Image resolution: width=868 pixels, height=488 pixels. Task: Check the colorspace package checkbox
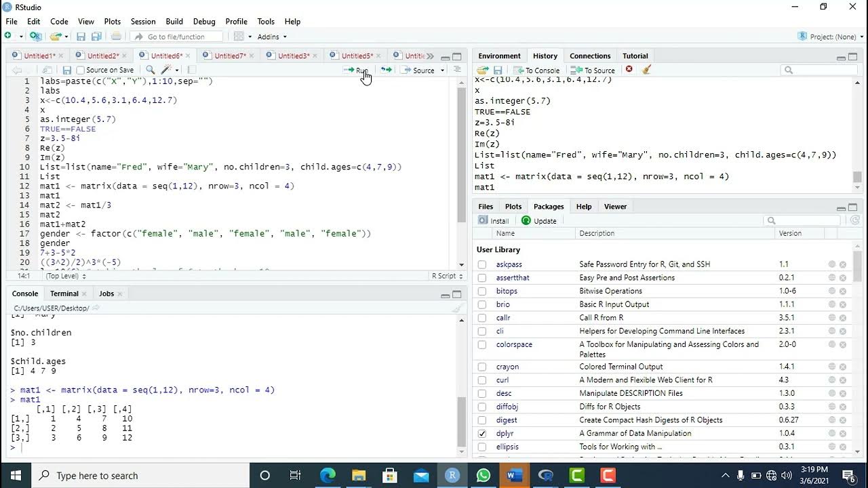point(482,345)
